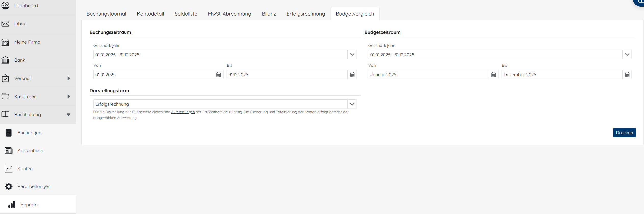Screen dimensions: 644x214
Task: Open calendar for Budgetzeitraum Von month
Action: (494, 75)
